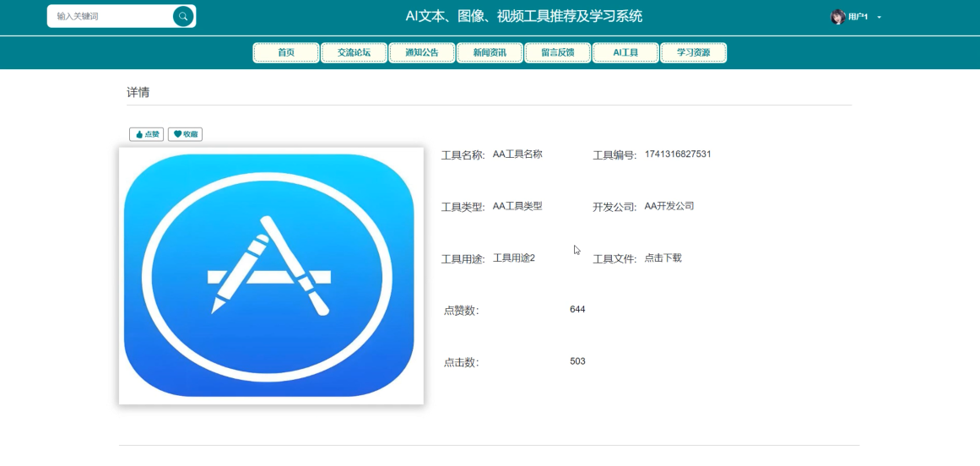The height and width of the screenshot is (466, 980).
Task: Click the 用户1 avatar picture
Action: click(837, 17)
